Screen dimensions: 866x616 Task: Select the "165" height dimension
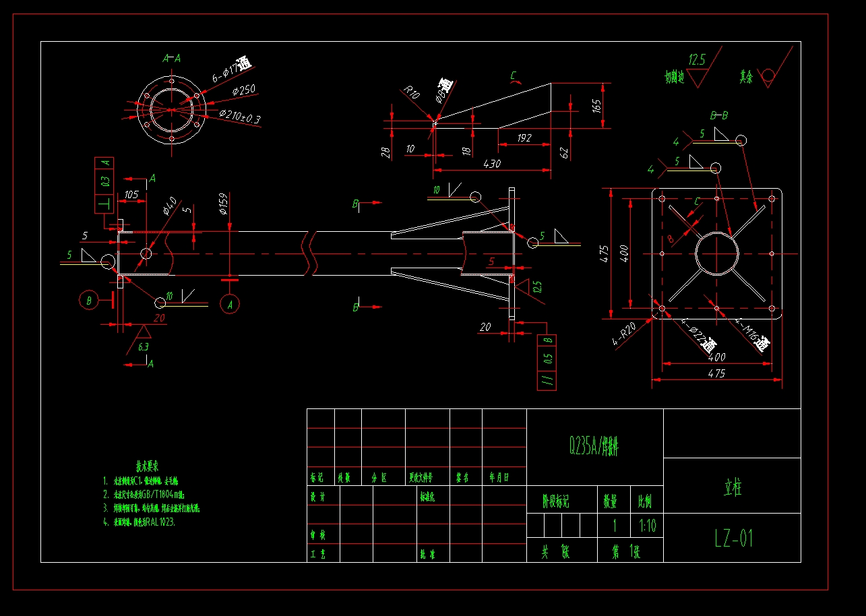click(x=596, y=104)
